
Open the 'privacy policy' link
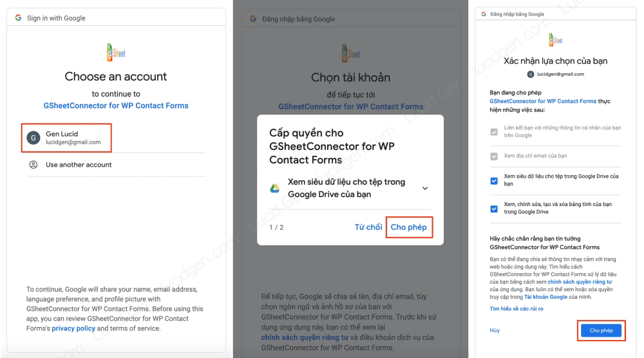tap(73, 328)
